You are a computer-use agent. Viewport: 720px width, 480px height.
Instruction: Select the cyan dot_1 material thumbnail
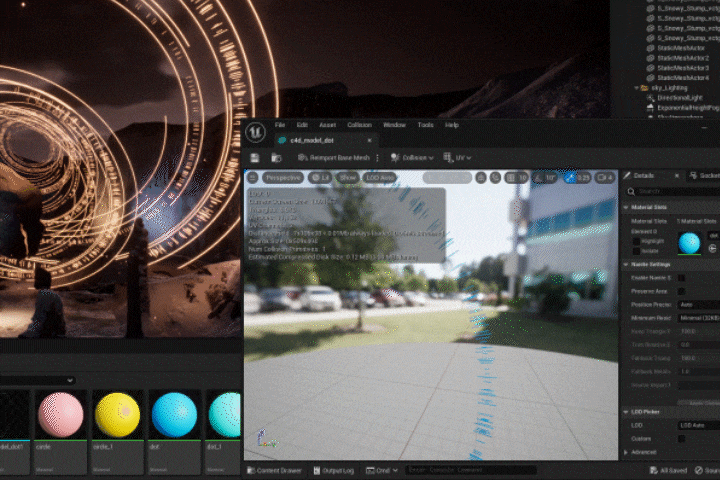click(x=224, y=415)
